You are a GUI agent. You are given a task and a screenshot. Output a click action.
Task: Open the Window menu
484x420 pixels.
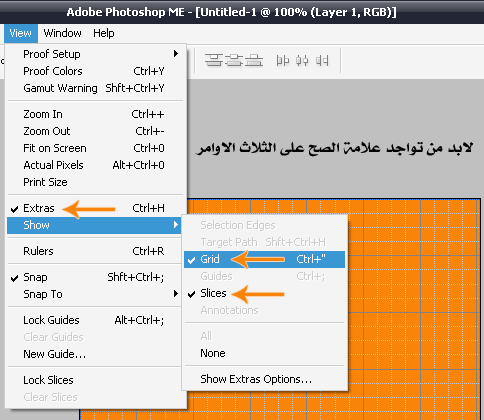[x=63, y=33]
